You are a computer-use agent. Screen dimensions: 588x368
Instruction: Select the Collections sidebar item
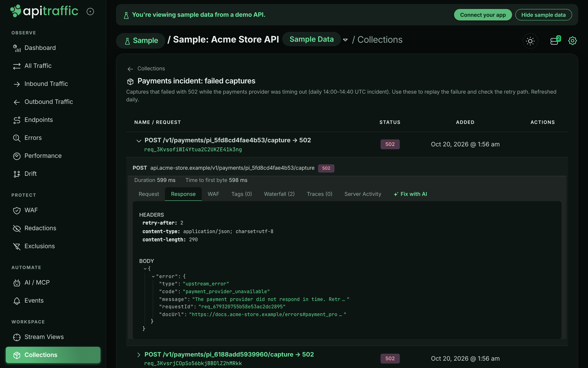pyautogui.click(x=53, y=355)
